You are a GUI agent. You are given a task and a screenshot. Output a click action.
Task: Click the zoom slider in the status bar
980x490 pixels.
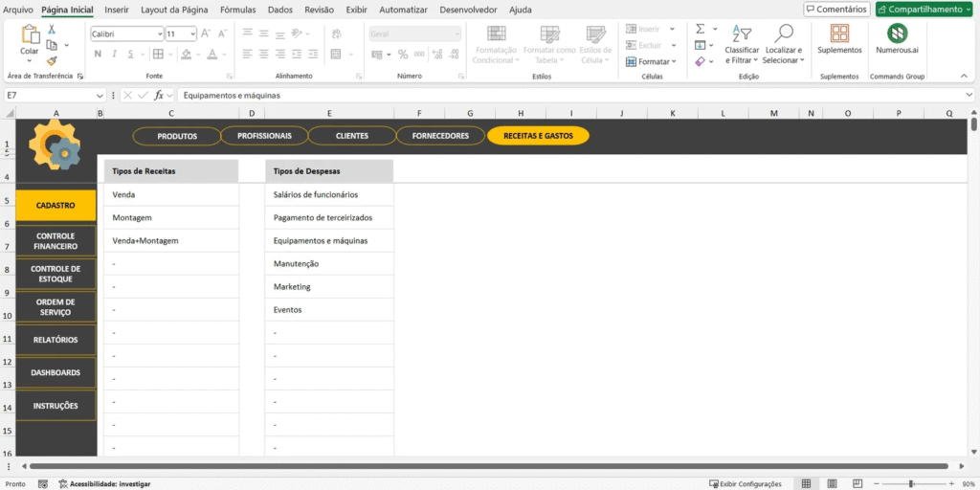[910, 484]
